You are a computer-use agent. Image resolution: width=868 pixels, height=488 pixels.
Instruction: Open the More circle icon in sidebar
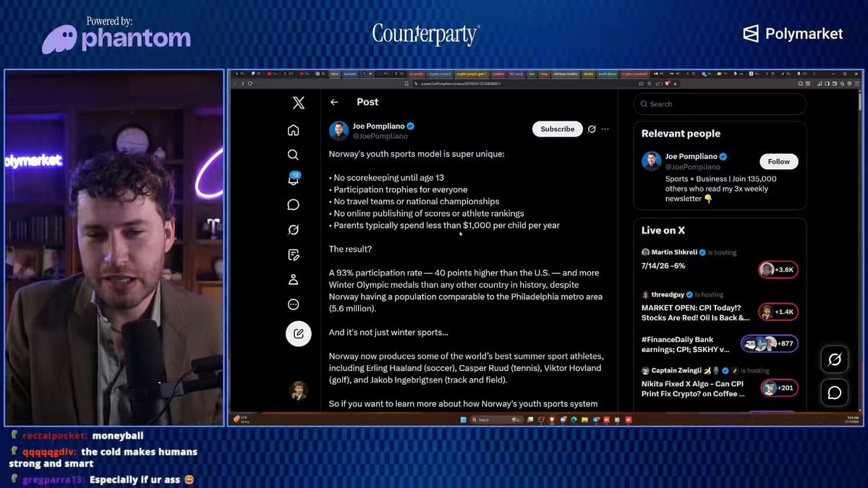(293, 304)
